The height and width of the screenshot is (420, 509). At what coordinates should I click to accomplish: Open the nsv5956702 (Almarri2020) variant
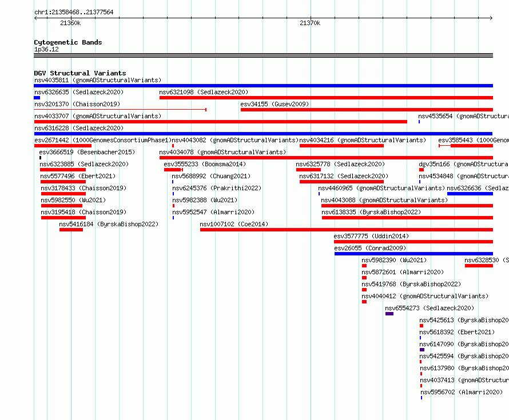pos(462,392)
